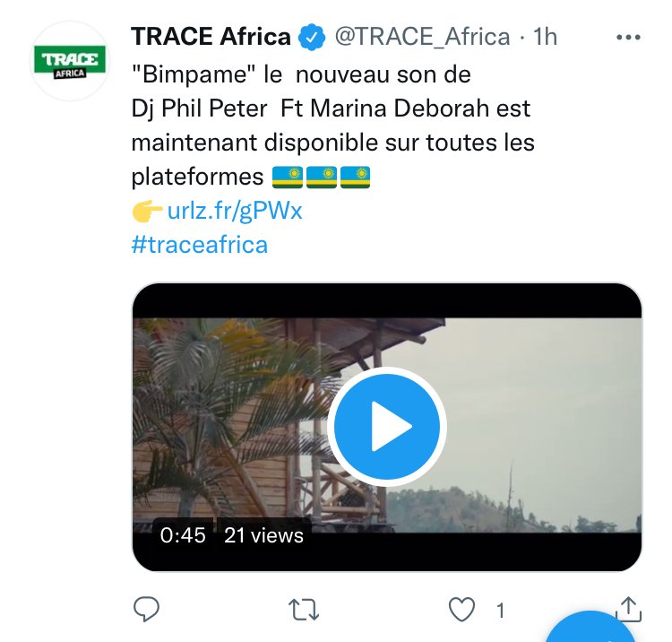Click the 0:45 video duration label
The image size is (672, 642).
pyautogui.click(x=183, y=535)
